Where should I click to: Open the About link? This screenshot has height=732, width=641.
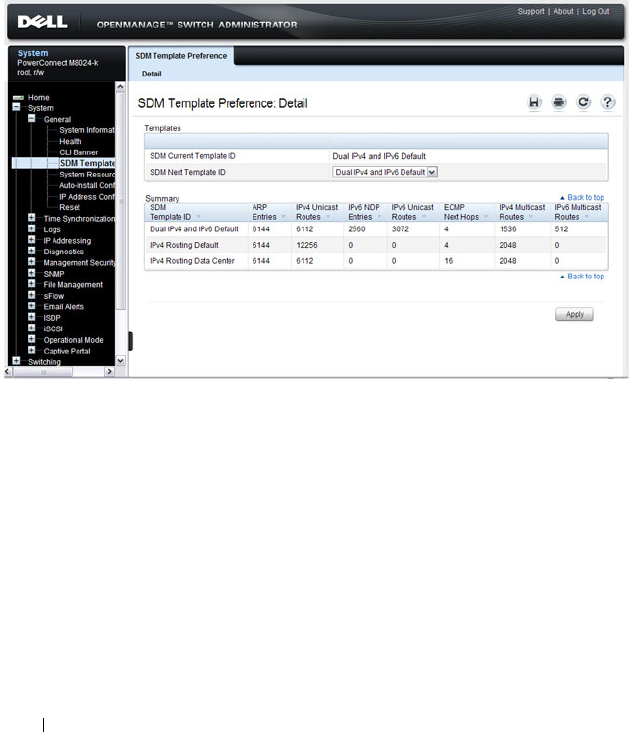[x=564, y=11]
